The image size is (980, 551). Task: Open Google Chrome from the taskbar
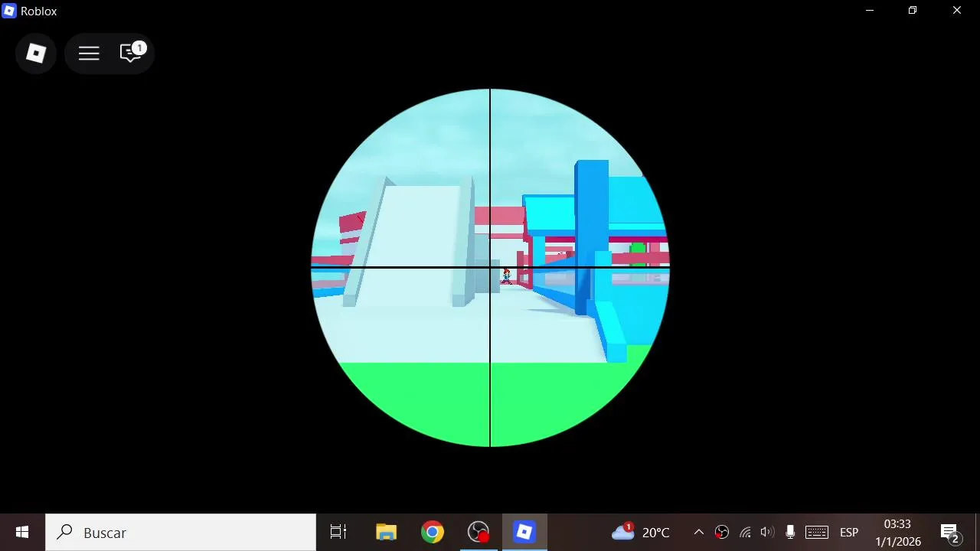click(433, 532)
